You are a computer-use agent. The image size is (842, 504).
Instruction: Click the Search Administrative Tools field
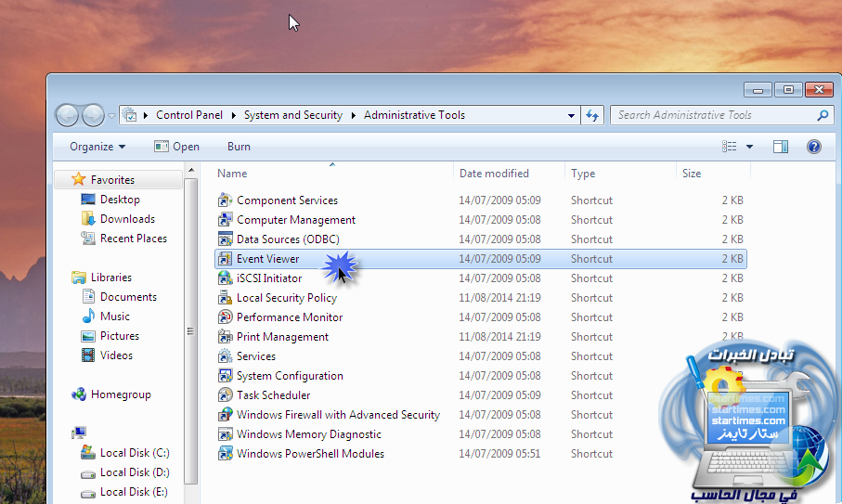[x=713, y=115]
